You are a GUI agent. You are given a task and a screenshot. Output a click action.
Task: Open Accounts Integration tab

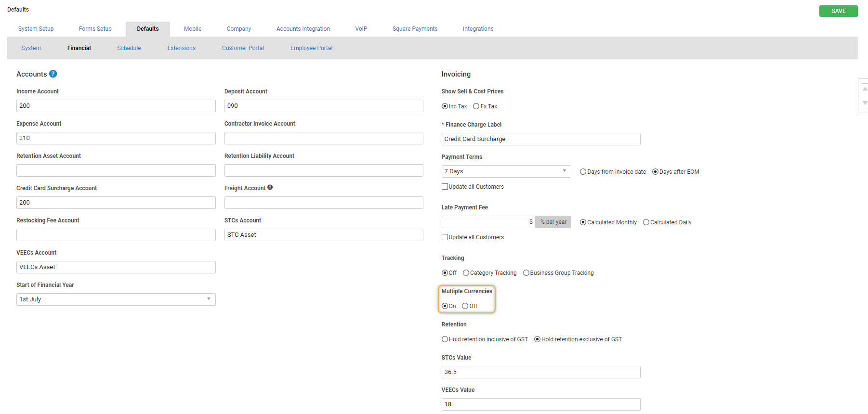click(x=303, y=29)
